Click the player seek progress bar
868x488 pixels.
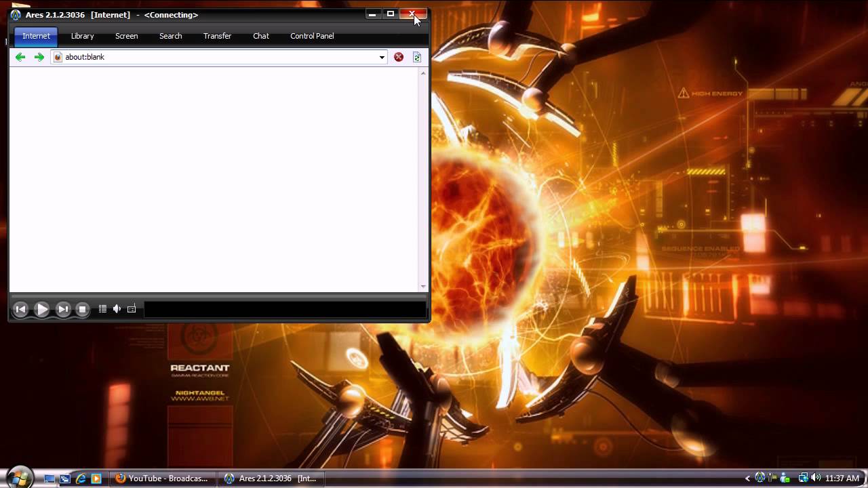point(218,295)
